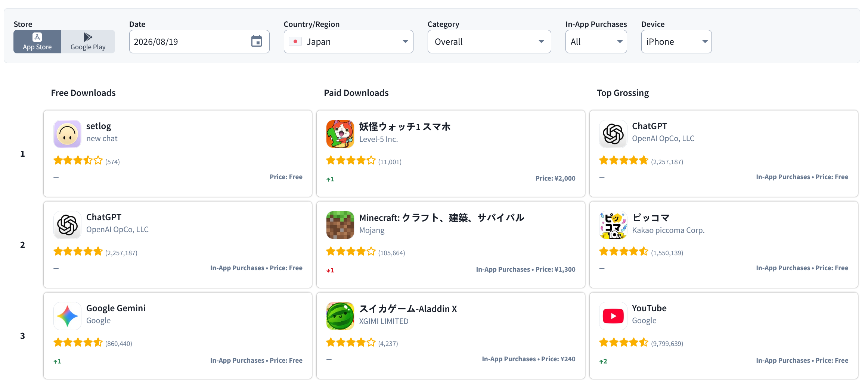
Task: Click publisher 'XGIMI LIMITED'
Action: tap(384, 321)
